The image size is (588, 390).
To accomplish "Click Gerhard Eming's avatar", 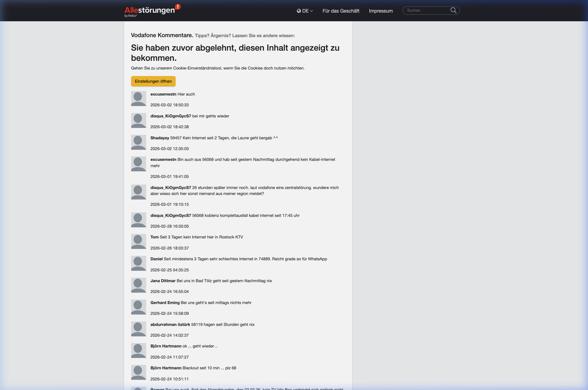I will click(x=138, y=307).
